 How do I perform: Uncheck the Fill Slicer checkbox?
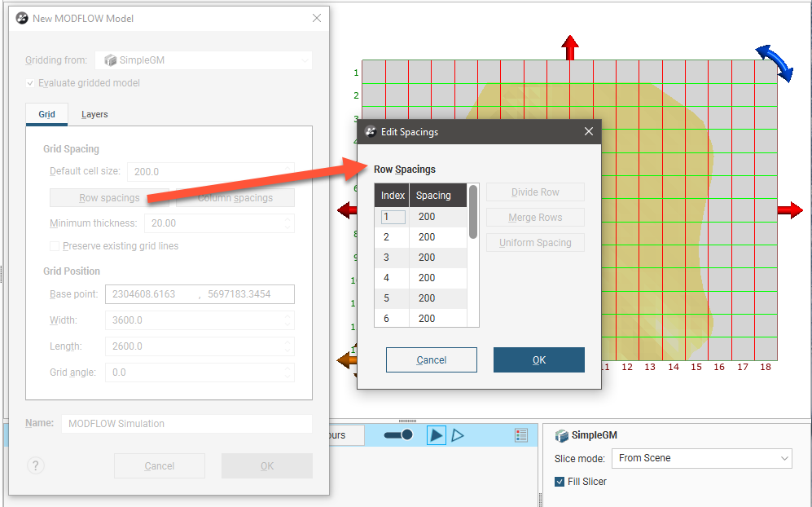pos(560,482)
